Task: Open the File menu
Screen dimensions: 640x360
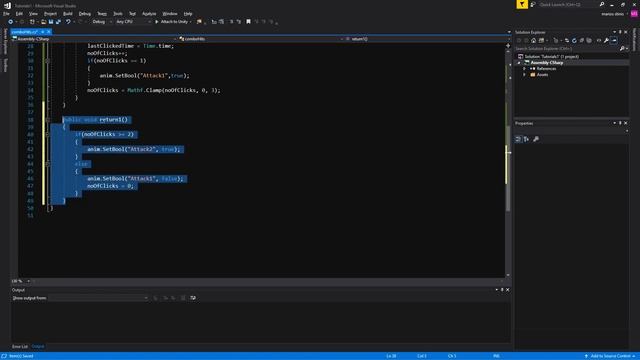Action: 6,13
